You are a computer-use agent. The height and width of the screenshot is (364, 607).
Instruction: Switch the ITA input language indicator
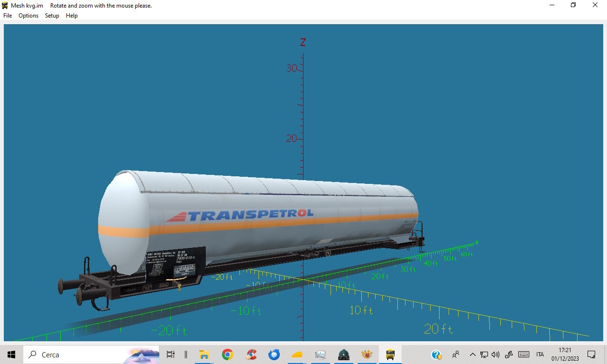(540, 355)
